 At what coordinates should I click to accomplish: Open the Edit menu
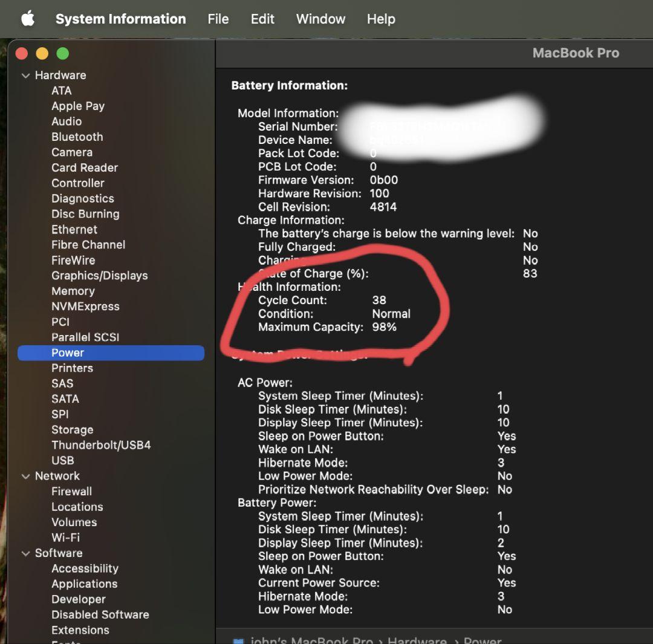262,19
